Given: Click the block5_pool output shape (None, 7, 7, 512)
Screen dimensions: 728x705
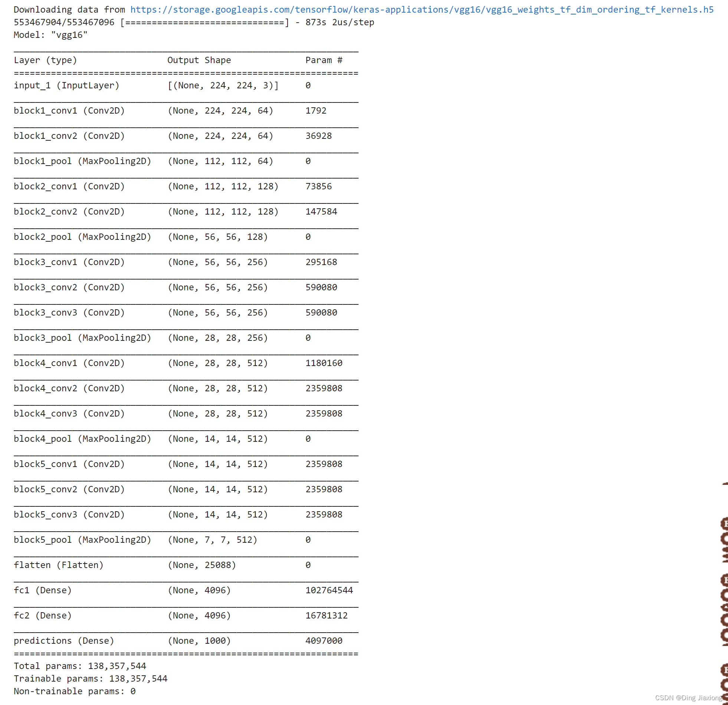Looking at the screenshot, I should point(212,540).
